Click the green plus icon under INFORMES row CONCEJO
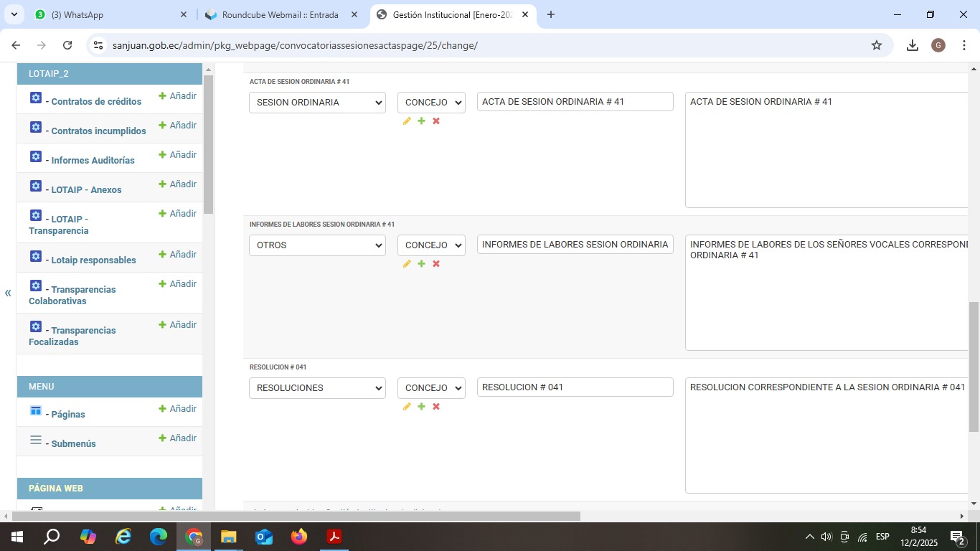The width and height of the screenshot is (980, 551). pos(421,264)
